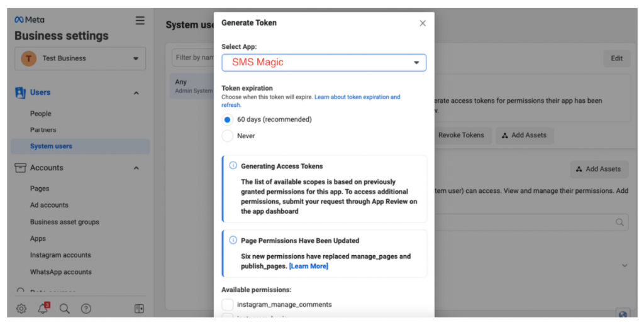This screenshot has height=323, width=644.
Task: Collapse the Accounts section
Action: coord(136,168)
